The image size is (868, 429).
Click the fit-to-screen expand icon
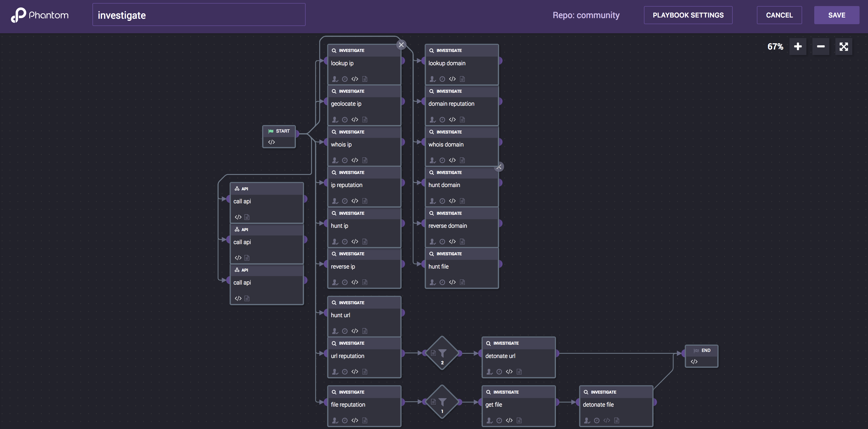(x=844, y=47)
